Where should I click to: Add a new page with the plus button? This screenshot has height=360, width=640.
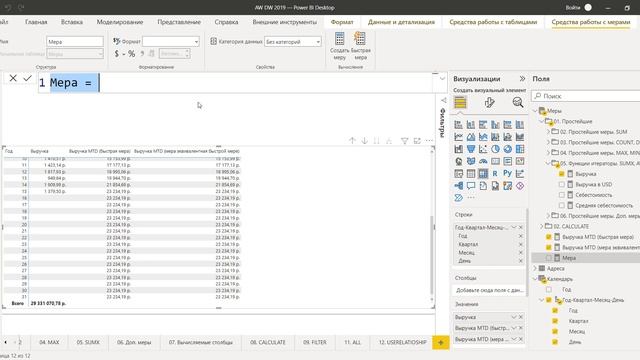(x=441, y=342)
